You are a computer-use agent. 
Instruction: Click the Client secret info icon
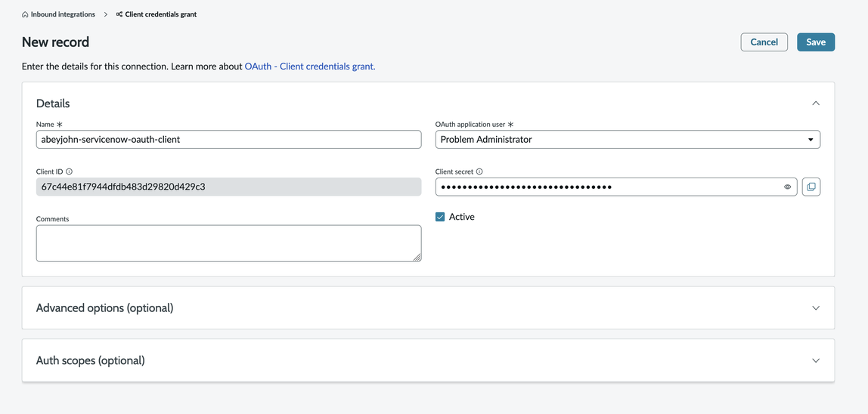pyautogui.click(x=479, y=171)
